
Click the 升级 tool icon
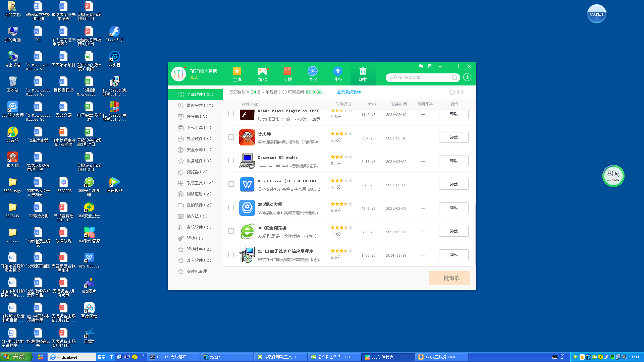337,73
